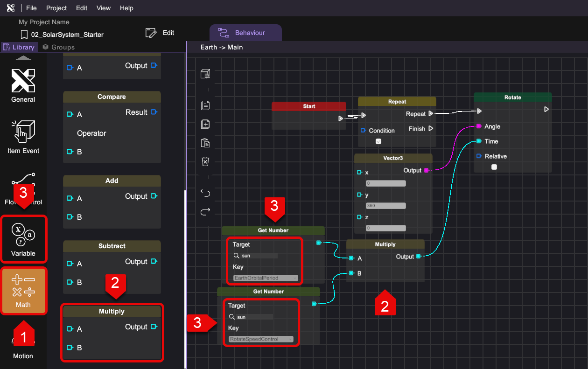Open the Help menu

tap(126, 8)
